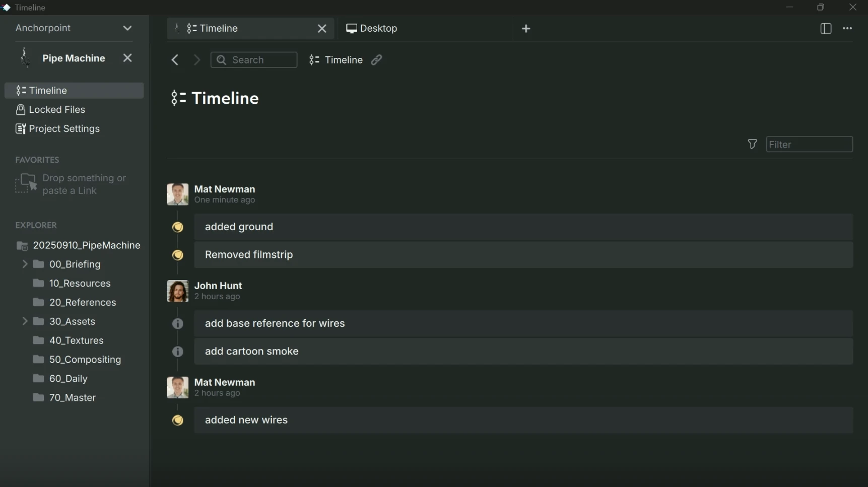The image size is (868, 487).
Task: Toggle the split view panel icon
Action: coord(826,29)
